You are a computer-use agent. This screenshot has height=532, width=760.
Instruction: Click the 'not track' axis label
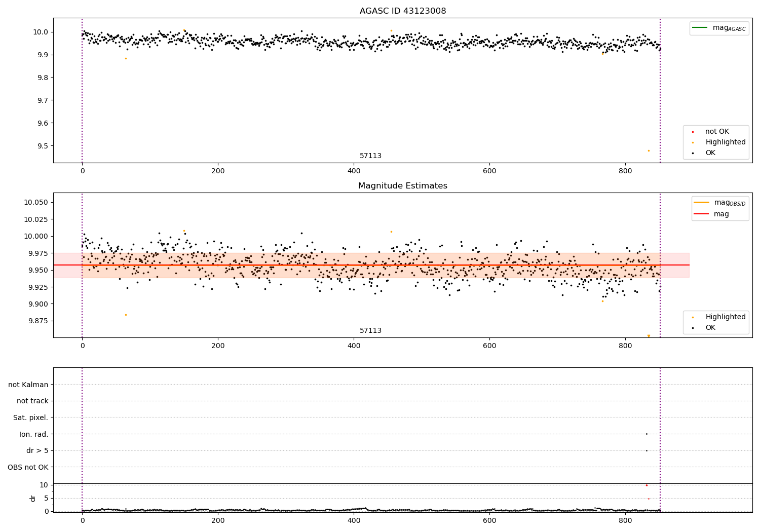[32, 401]
